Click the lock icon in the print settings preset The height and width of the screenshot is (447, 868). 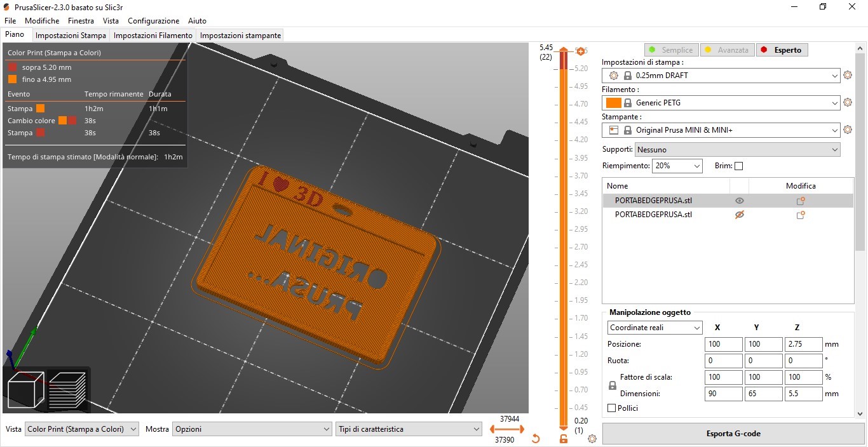628,76
